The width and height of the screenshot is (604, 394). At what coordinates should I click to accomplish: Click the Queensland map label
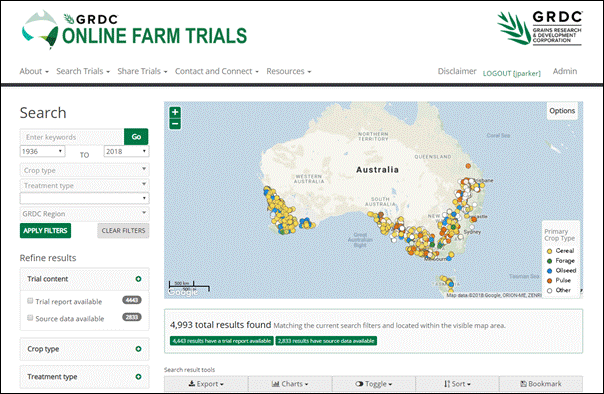tap(433, 157)
